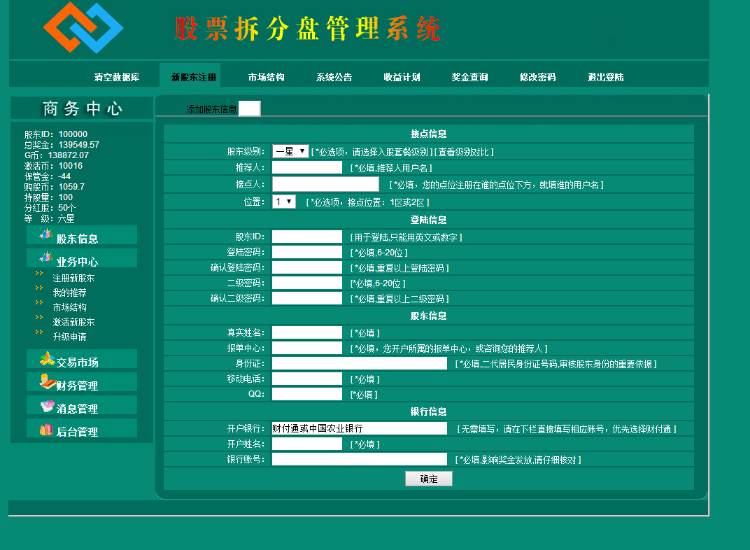Click the 等级 六星 entry
Screen dimensions: 750x550
[49, 219]
